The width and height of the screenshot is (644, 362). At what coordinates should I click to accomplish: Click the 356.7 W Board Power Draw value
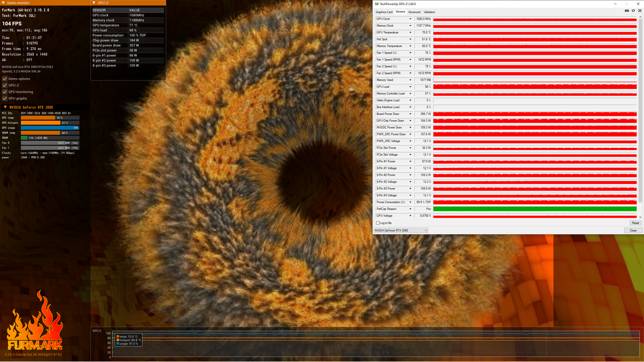pyautogui.click(x=423, y=114)
